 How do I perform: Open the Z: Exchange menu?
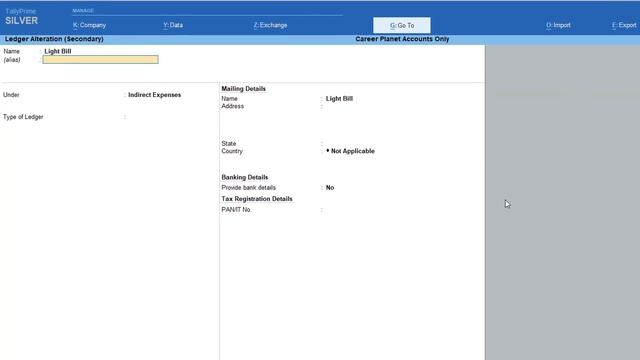pos(270,25)
